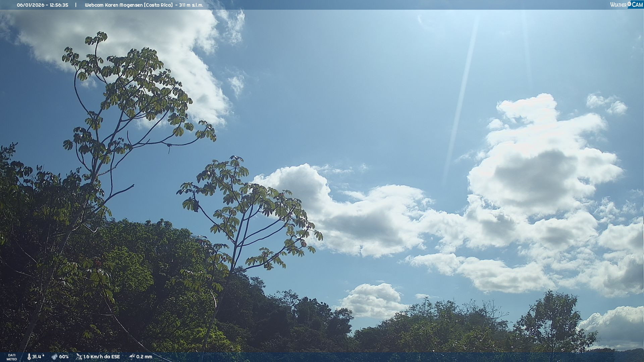
Task: Click the DATI METEO label
Action: pos(12,357)
